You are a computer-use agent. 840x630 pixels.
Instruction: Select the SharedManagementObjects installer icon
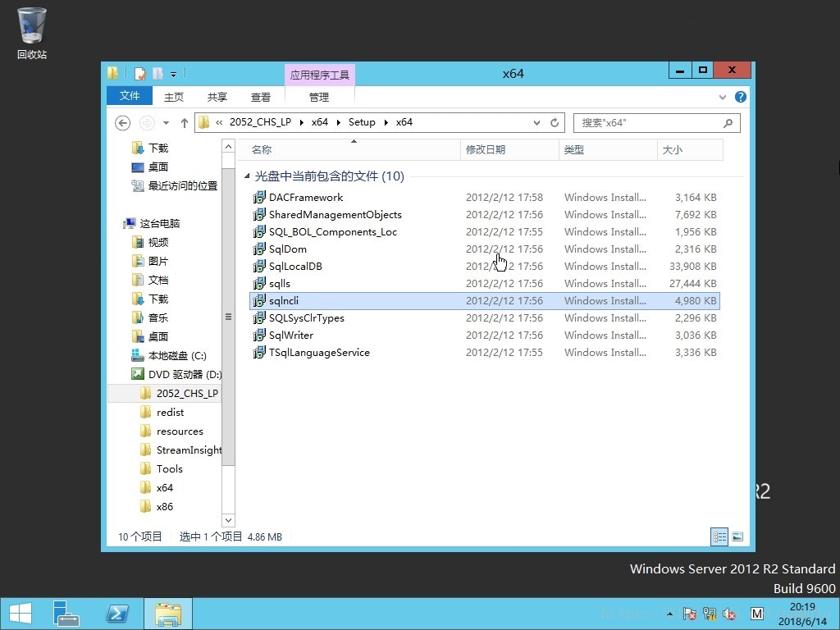pyautogui.click(x=259, y=215)
